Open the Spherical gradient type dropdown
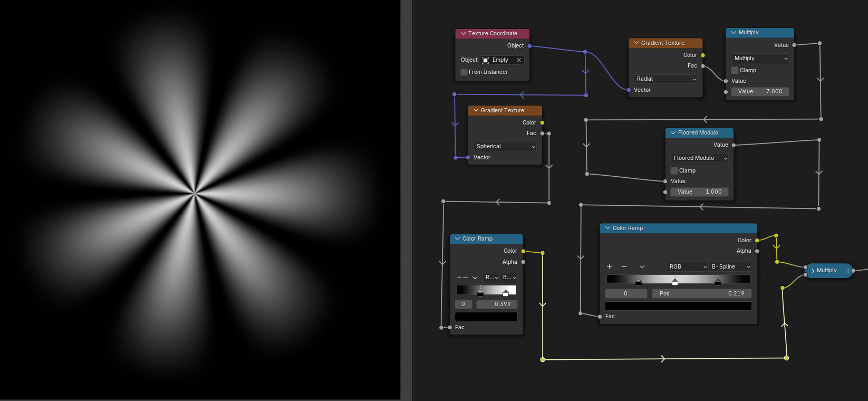The width and height of the screenshot is (868, 401). [x=505, y=147]
